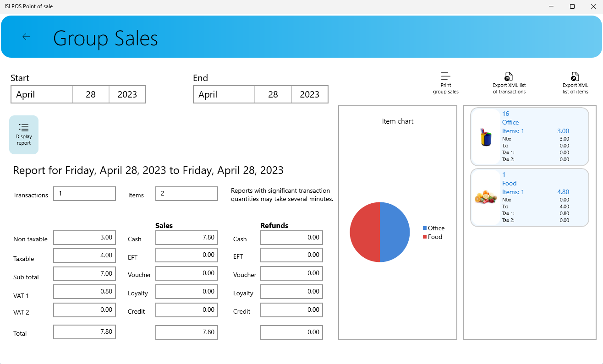Click the red Food legend swatch

coord(425,237)
